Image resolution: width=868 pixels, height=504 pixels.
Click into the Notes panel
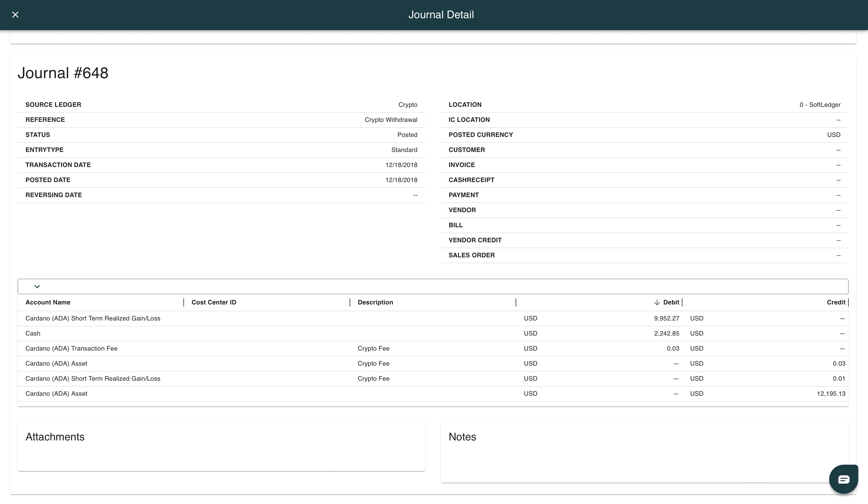pos(462,437)
